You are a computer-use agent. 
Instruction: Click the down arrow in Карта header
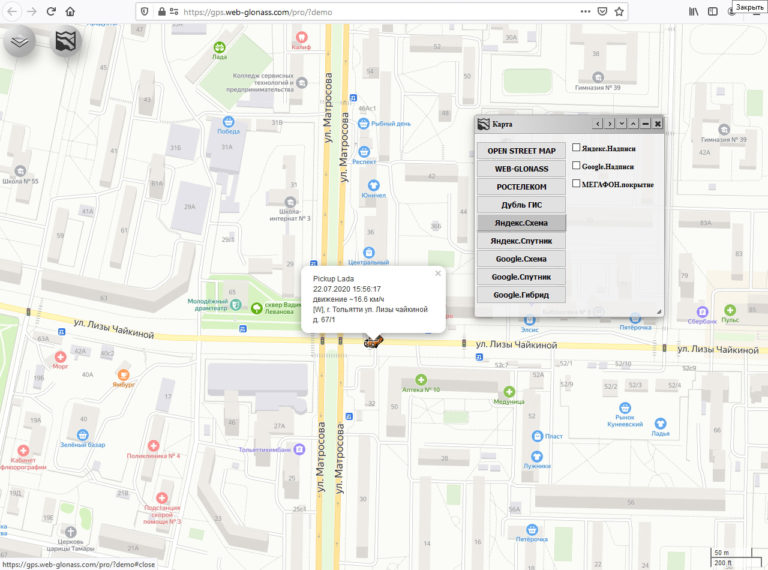click(x=622, y=124)
